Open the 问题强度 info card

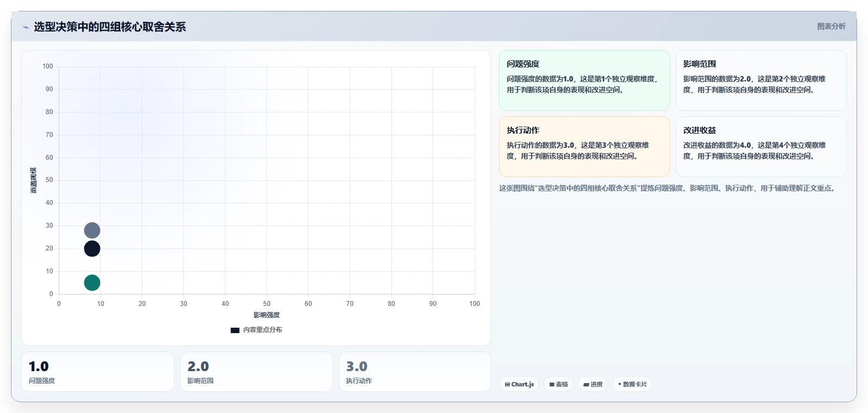[x=584, y=80]
